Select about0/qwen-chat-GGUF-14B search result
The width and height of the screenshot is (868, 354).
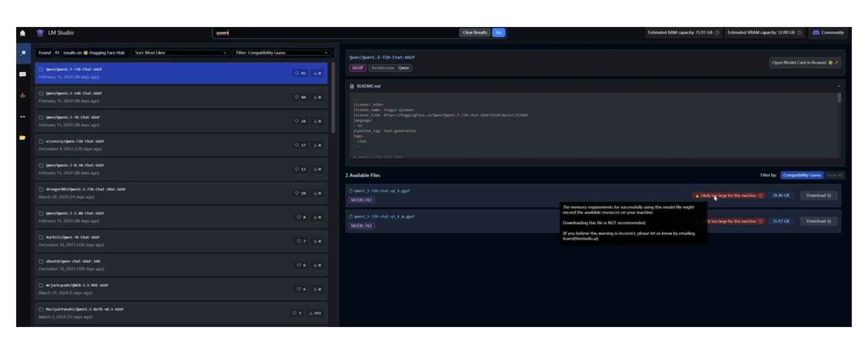click(x=181, y=265)
